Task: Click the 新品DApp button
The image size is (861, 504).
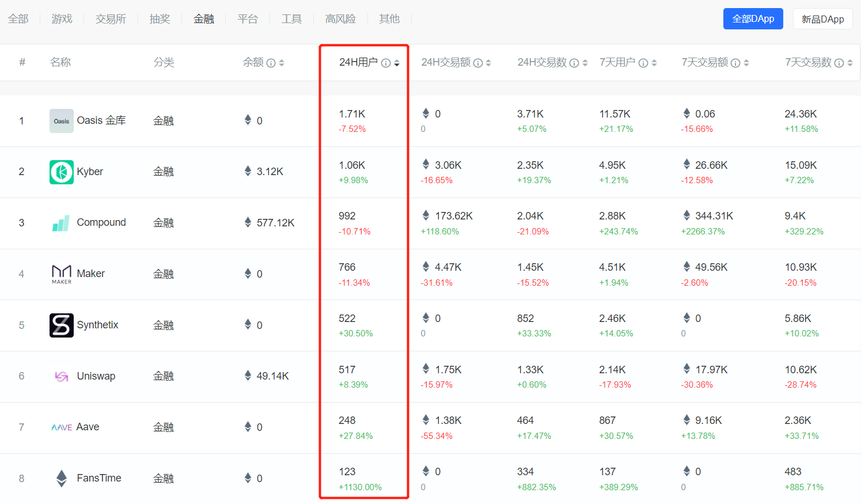Action: pos(823,19)
